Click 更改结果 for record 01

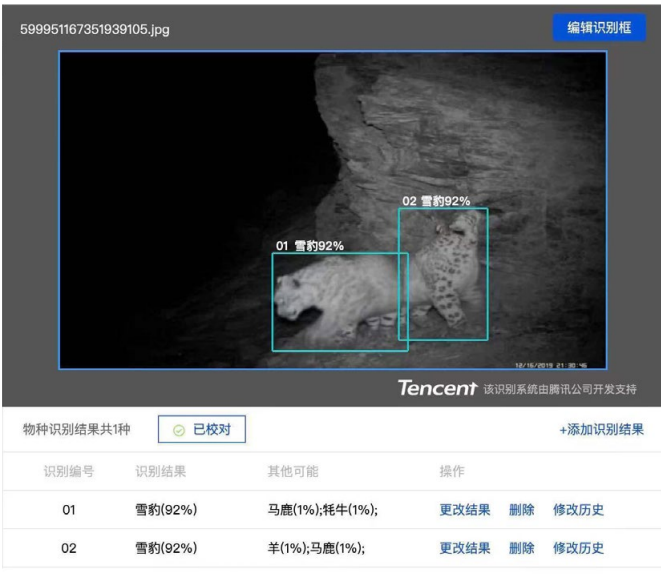click(x=465, y=510)
